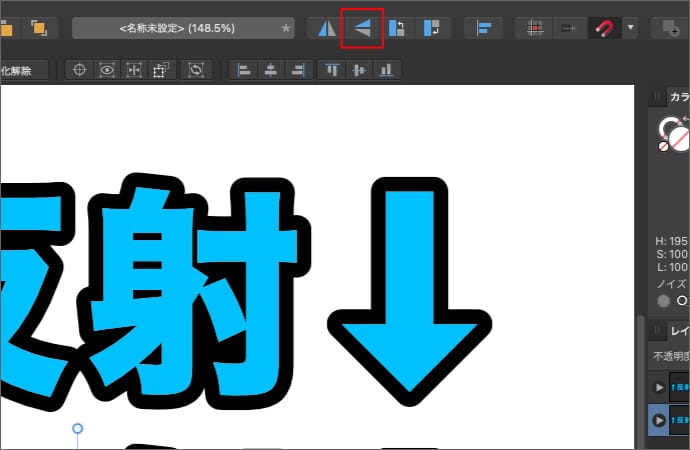This screenshot has width=690, height=450.
Task: Open the snapping options dropdown arrow
Action: coord(630,28)
